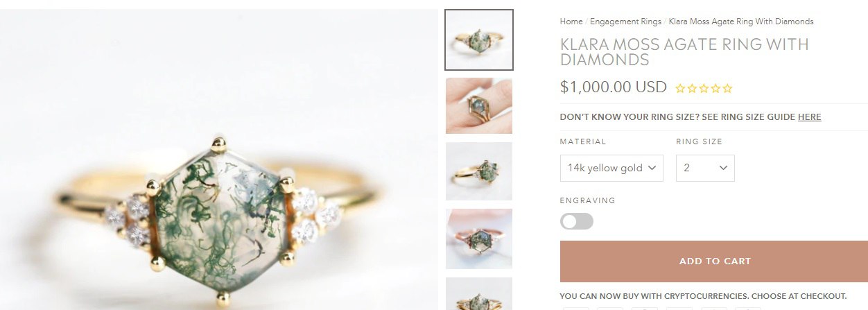This screenshot has height=310, width=868.
Task: Click the large moss agate ring photo
Action: [x=218, y=160]
